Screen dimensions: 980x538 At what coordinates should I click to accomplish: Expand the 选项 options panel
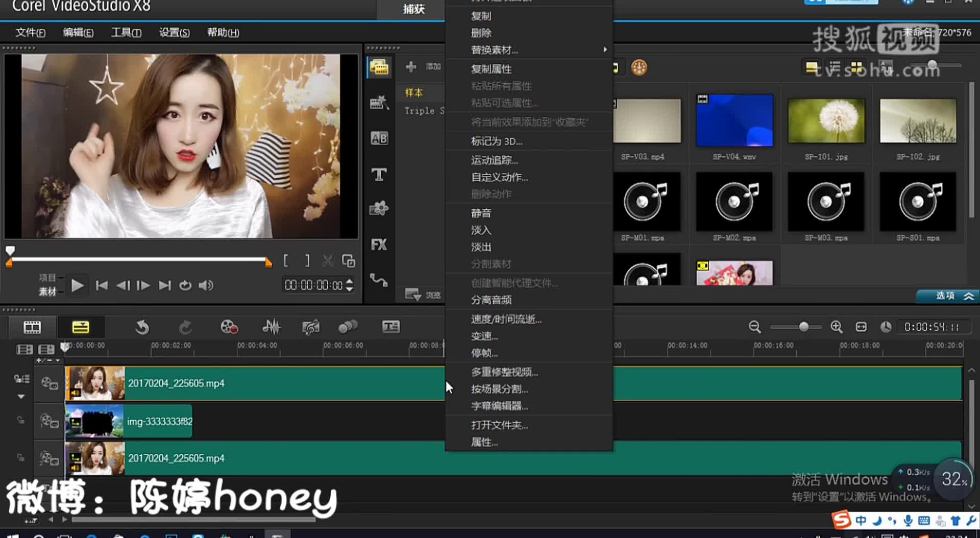[x=947, y=296]
